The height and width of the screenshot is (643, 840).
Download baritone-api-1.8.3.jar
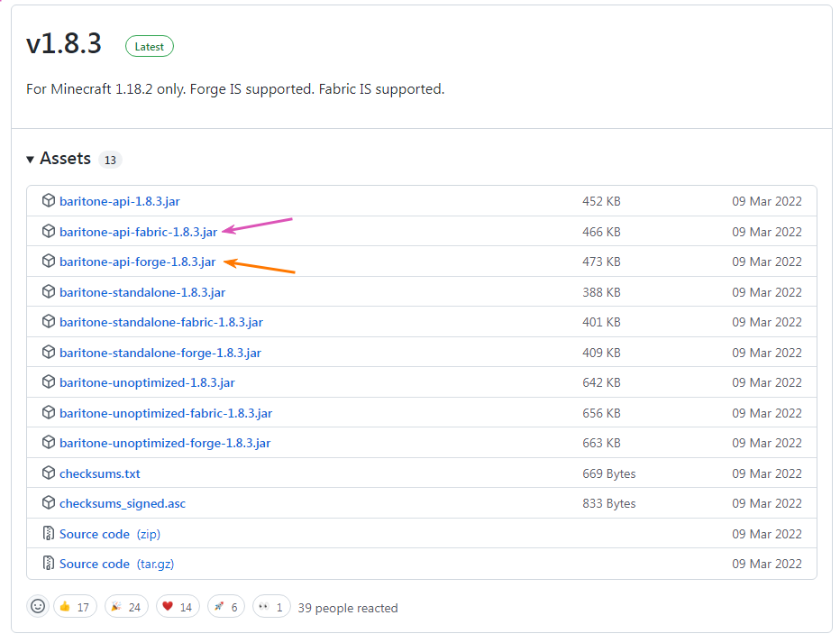click(120, 201)
